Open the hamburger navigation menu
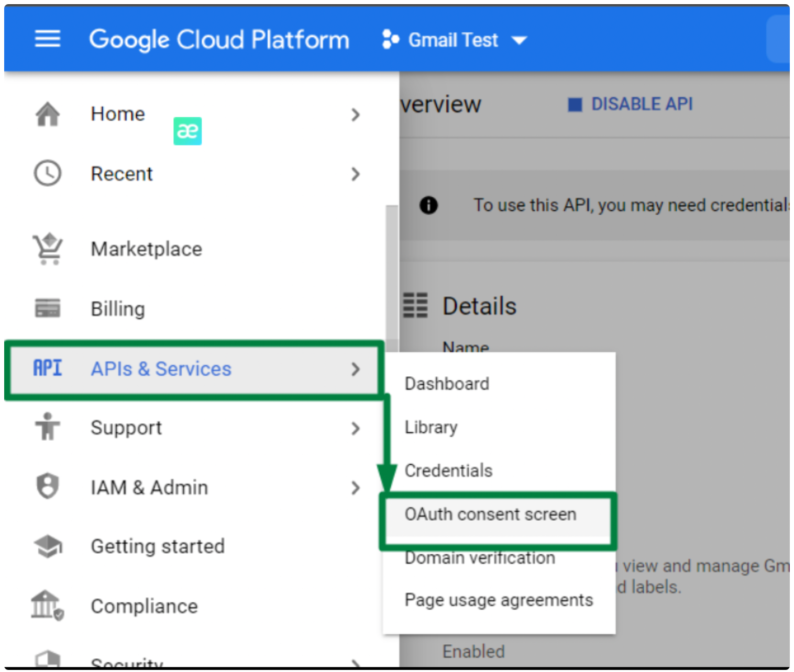Viewport: 794px width, 672px height. click(47, 39)
